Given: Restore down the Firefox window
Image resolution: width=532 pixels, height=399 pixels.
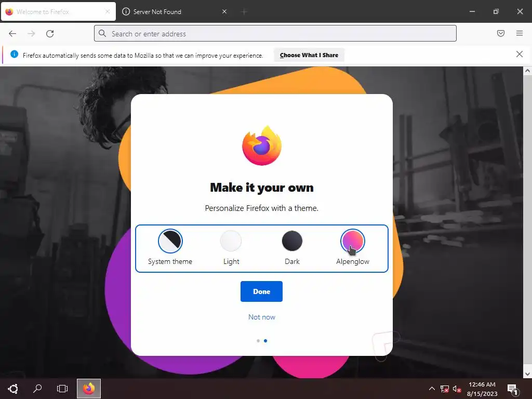Looking at the screenshot, I should [496, 11].
